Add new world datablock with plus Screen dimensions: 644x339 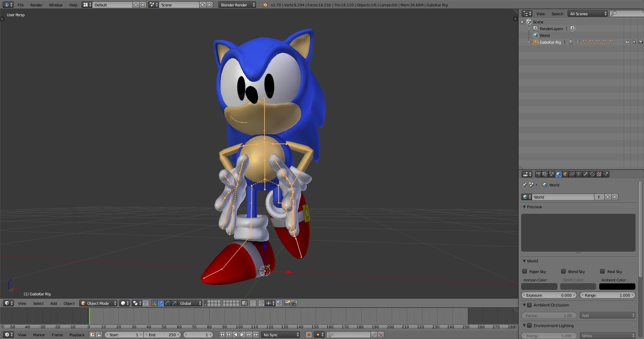pyautogui.click(x=608, y=197)
